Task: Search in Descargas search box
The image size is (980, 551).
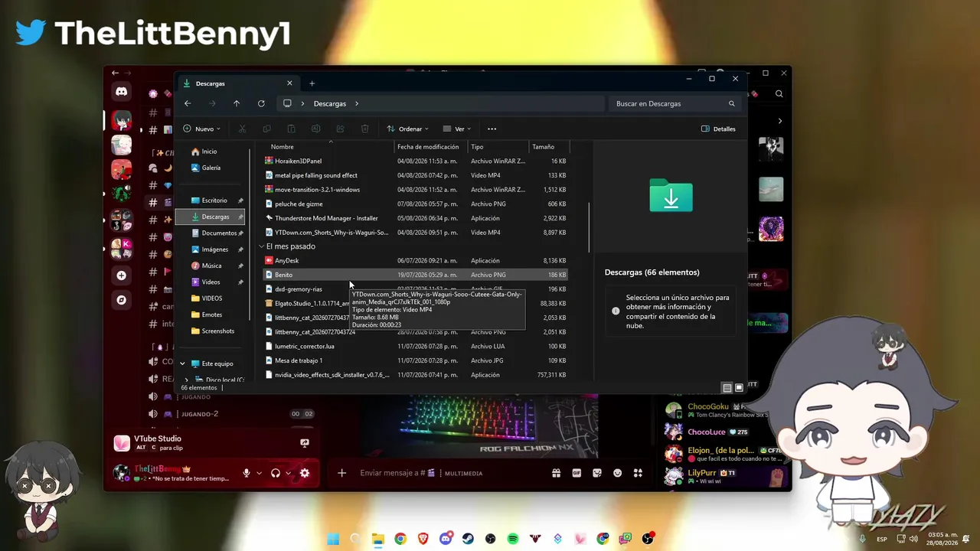Action: 675,103
